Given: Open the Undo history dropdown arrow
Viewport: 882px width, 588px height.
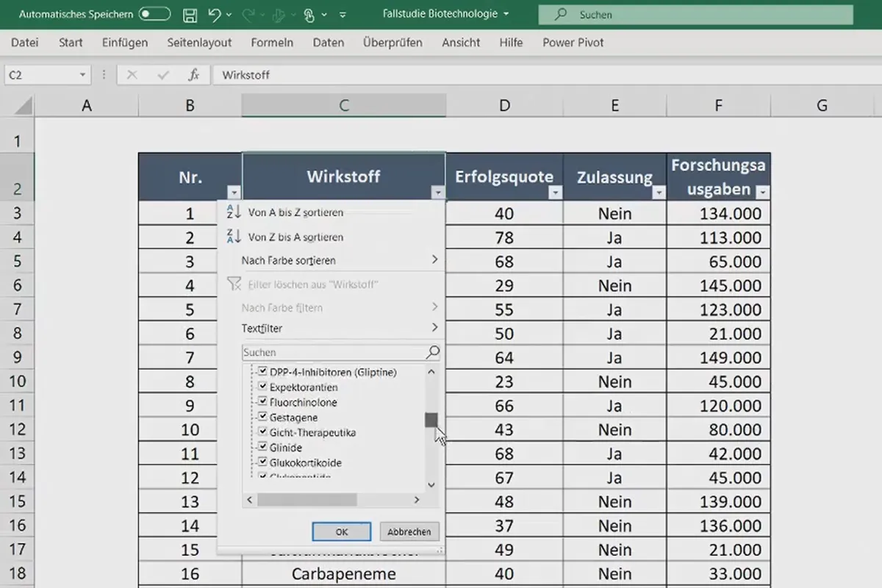Looking at the screenshot, I should pyautogui.click(x=229, y=15).
